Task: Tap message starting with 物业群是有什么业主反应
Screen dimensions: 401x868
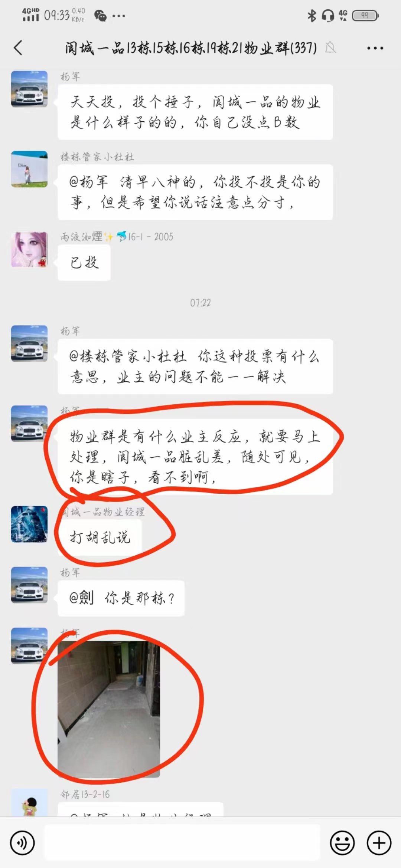Action: tap(195, 457)
